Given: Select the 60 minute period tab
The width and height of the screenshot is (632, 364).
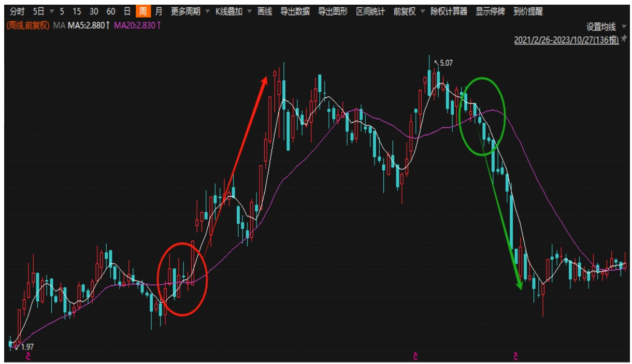Looking at the screenshot, I should click(x=111, y=11).
